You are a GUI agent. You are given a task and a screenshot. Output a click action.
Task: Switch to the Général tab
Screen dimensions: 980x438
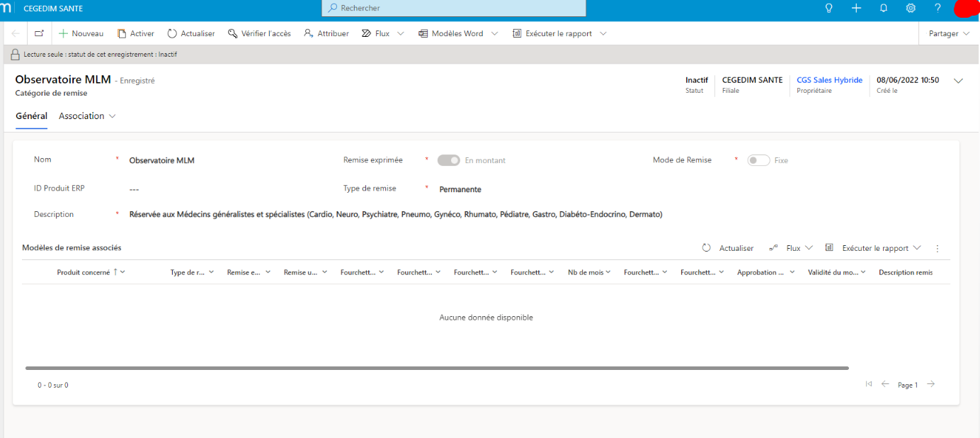tap(31, 116)
